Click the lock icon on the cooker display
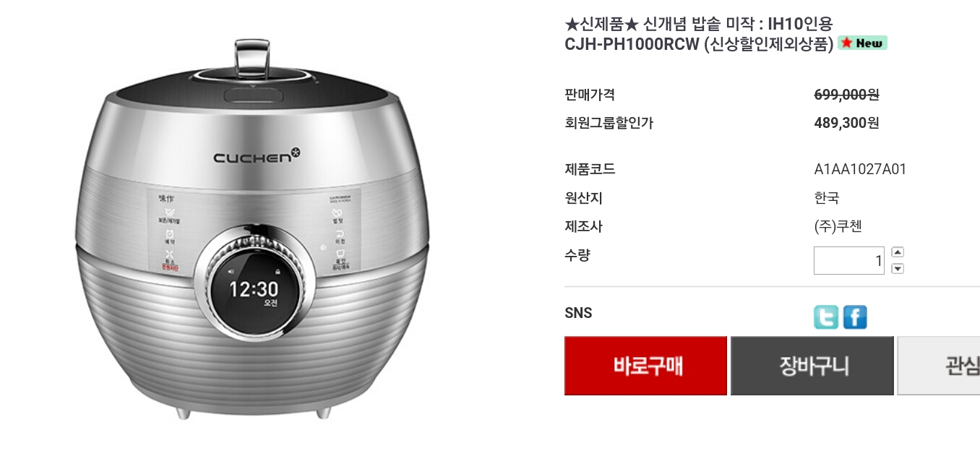Image resolution: width=980 pixels, height=451 pixels. 276,272
